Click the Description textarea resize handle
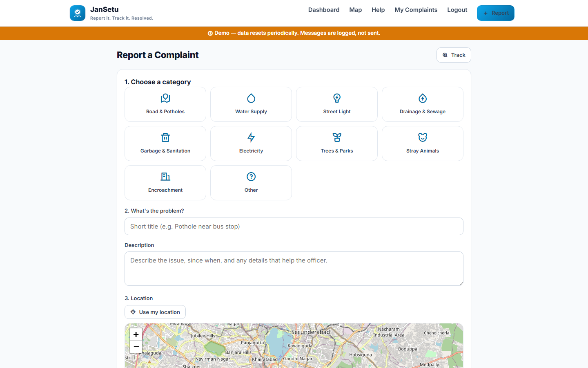Screen dimensions: 588x368 pos(461,283)
